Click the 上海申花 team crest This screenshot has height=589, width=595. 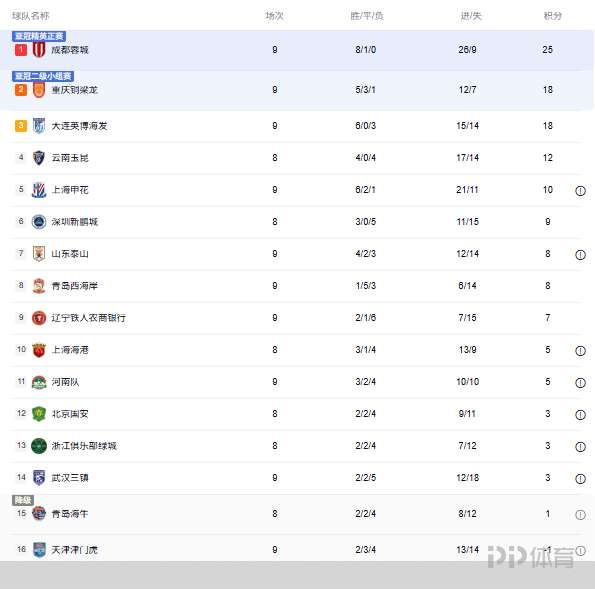click(x=39, y=190)
